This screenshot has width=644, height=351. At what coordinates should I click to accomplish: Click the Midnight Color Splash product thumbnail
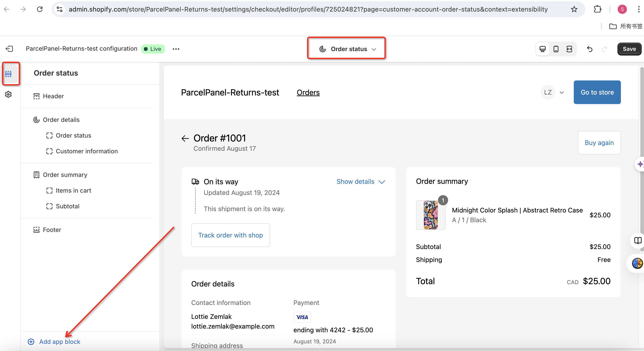(430, 215)
